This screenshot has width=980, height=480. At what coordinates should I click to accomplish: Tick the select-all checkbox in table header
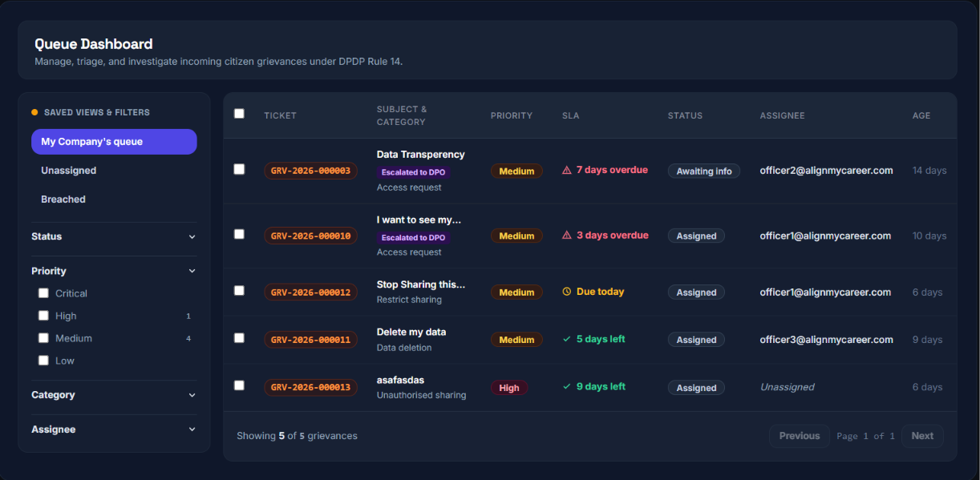[239, 114]
